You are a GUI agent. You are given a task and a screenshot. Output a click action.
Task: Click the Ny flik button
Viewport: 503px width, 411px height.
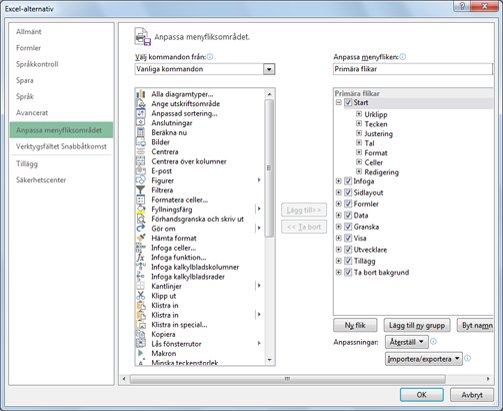click(355, 325)
